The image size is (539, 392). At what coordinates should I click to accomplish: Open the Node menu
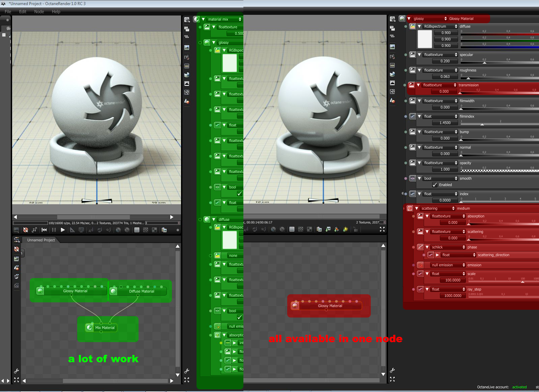point(39,11)
